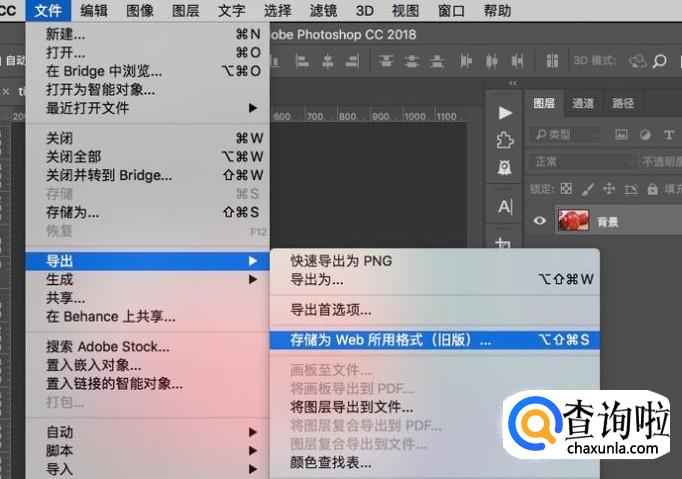Toggle lock all padlock icon

pos(652,189)
